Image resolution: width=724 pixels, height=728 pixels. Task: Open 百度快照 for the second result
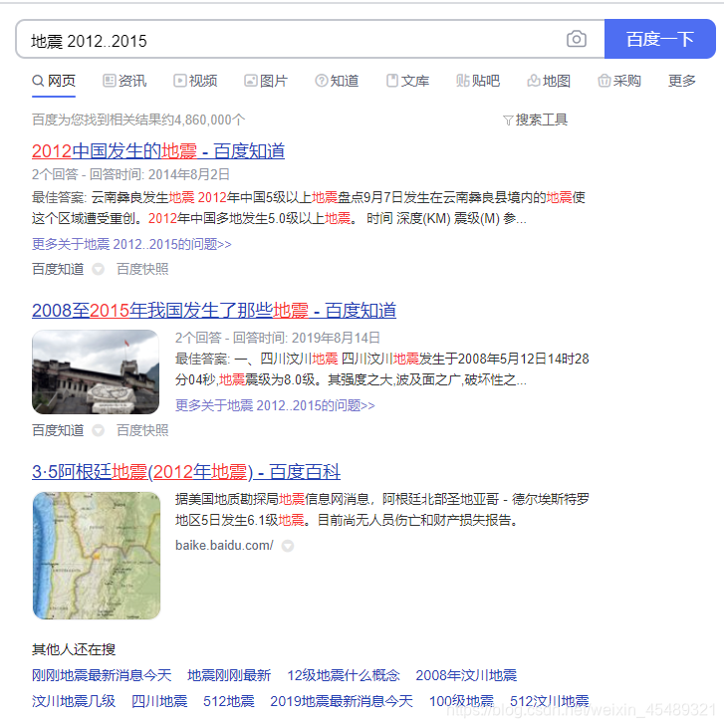pos(142,430)
